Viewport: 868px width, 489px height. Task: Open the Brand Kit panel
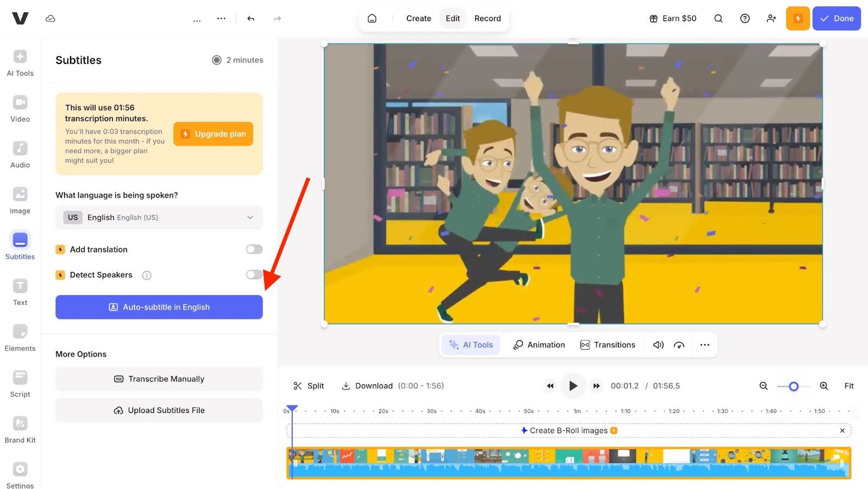[20, 430]
